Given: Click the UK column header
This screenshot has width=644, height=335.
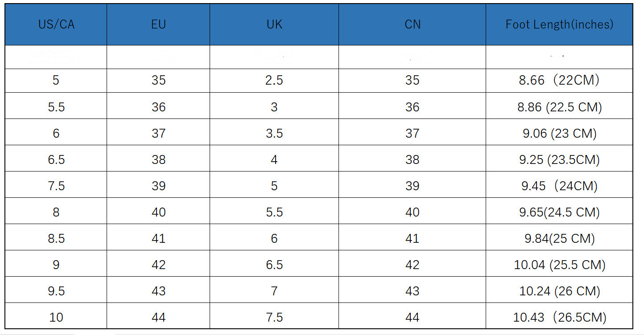Looking at the screenshot, I should point(274,25).
